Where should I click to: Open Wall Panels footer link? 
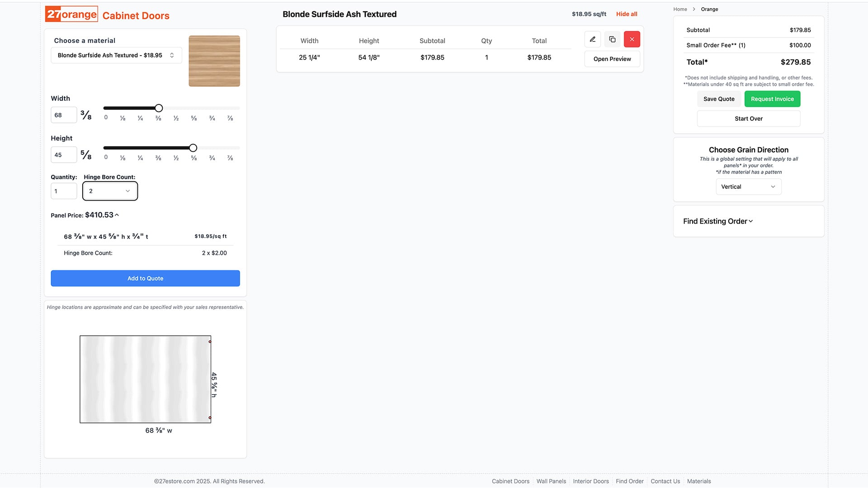[551, 481]
